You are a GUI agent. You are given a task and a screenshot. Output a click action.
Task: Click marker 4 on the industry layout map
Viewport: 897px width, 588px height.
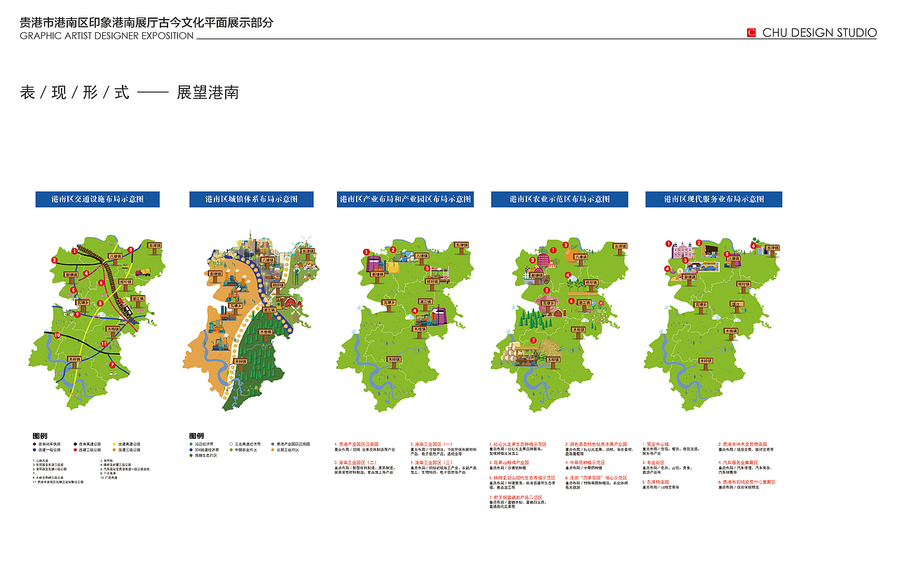tap(415, 311)
